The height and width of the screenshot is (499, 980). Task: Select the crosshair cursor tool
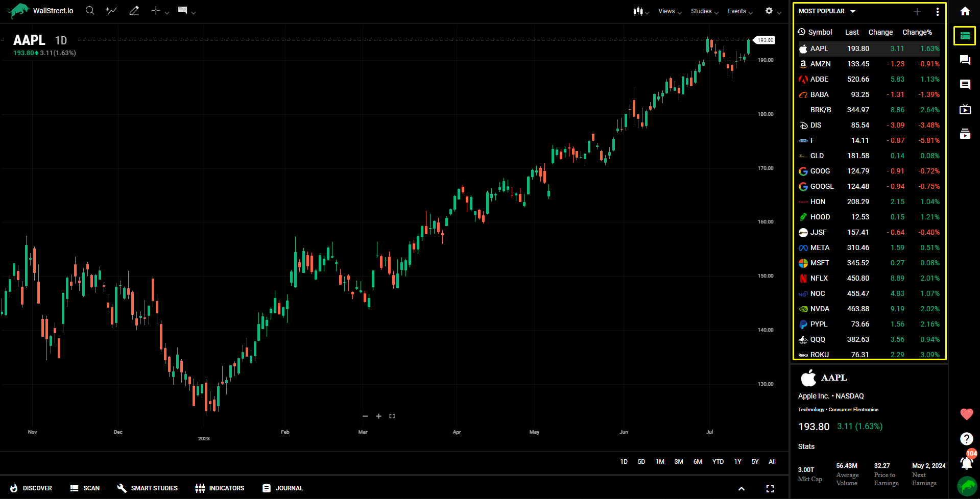tap(156, 10)
